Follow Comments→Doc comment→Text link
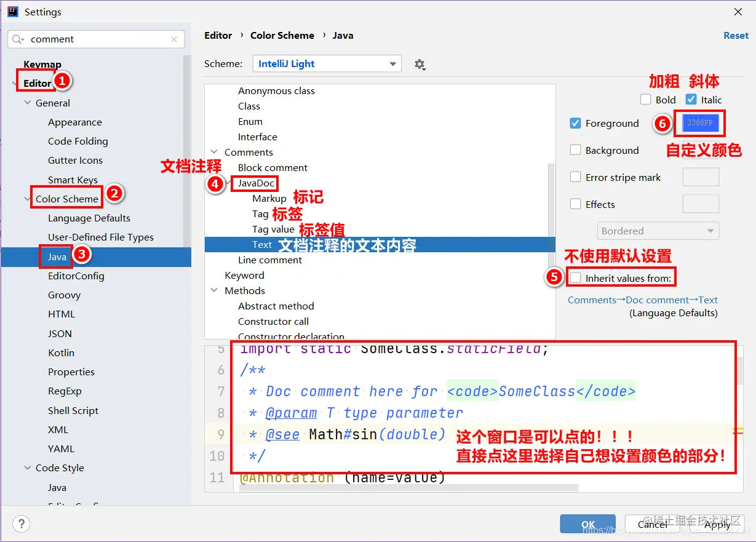 tap(643, 300)
